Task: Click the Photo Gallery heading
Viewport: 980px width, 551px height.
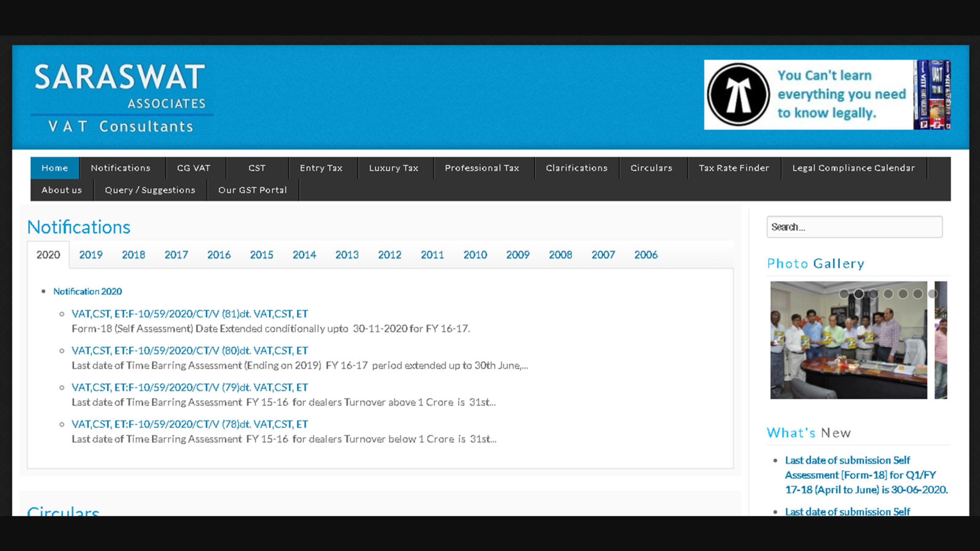Action: click(816, 264)
